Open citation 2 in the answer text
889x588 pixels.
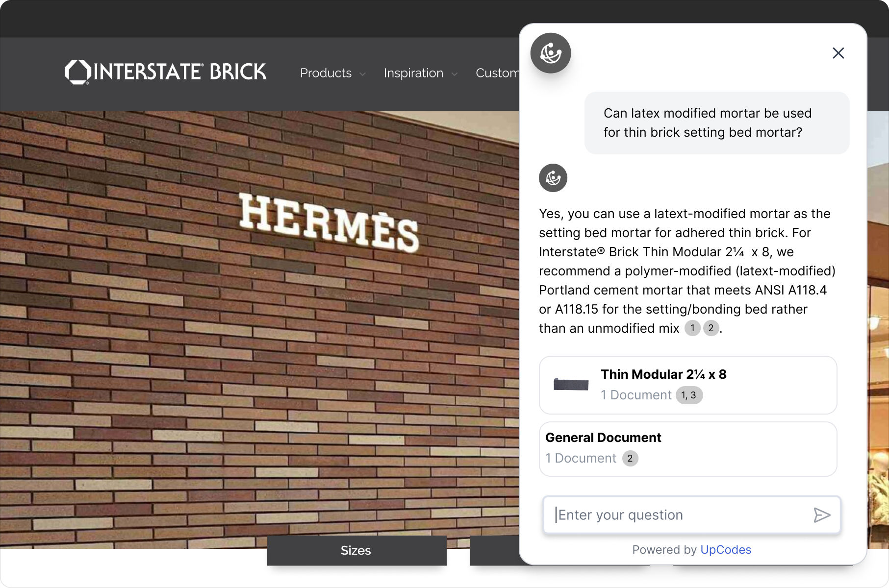(x=711, y=328)
